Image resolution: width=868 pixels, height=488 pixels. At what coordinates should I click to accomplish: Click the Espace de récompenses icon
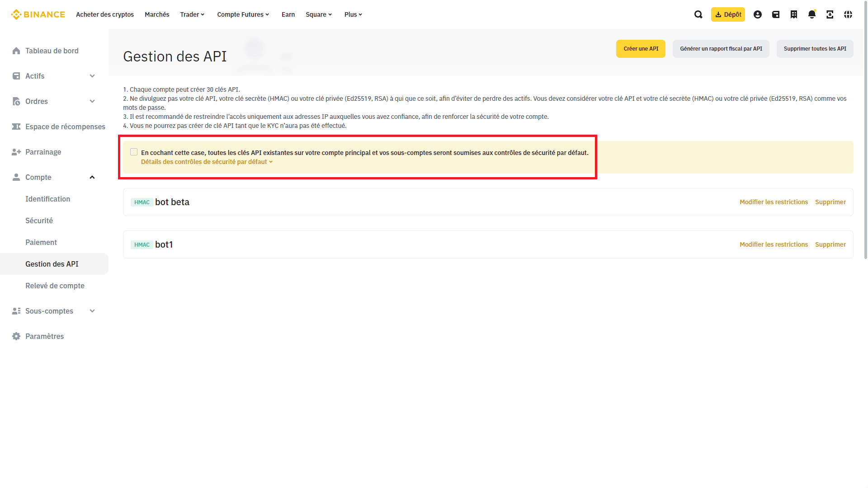[x=16, y=127]
